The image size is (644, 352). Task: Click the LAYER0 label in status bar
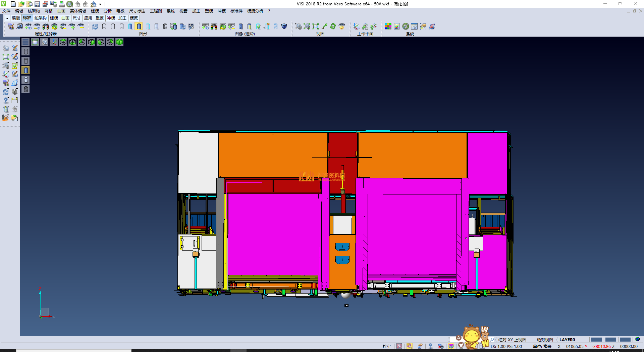(x=567, y=340)
